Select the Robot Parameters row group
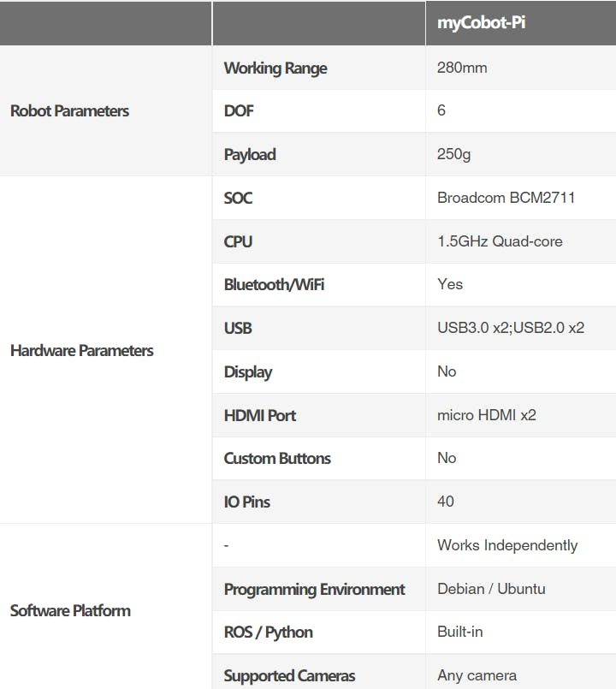616x689 pixels. [x=69, y=111]
